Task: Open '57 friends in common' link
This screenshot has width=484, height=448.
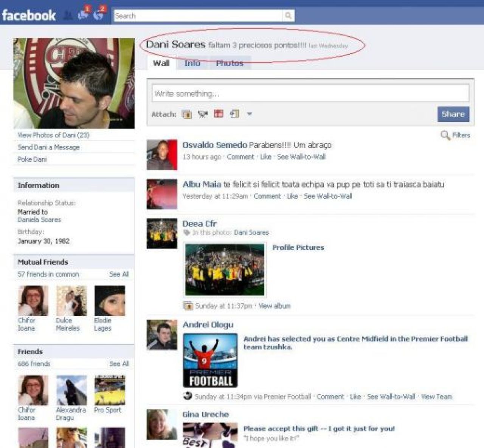Action: [x=48, y=274]
